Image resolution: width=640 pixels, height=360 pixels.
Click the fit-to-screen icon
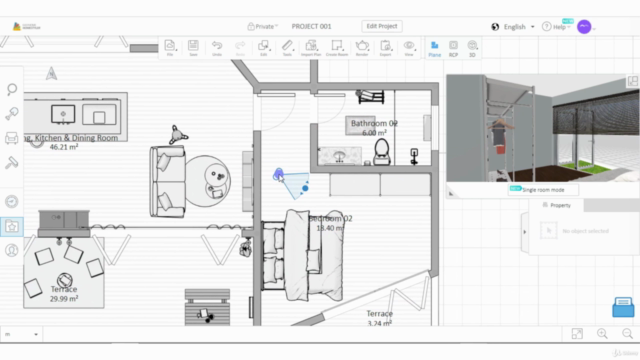pos(577,334)
